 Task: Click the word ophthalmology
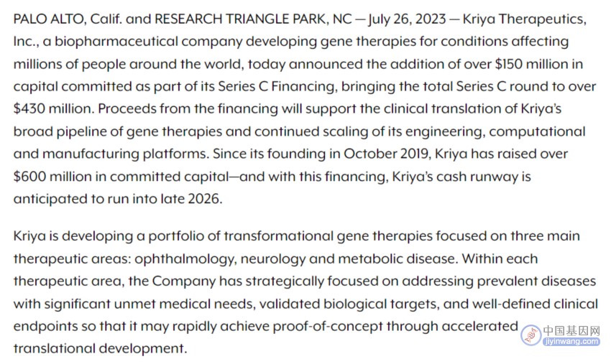click(x=185, y=259)
